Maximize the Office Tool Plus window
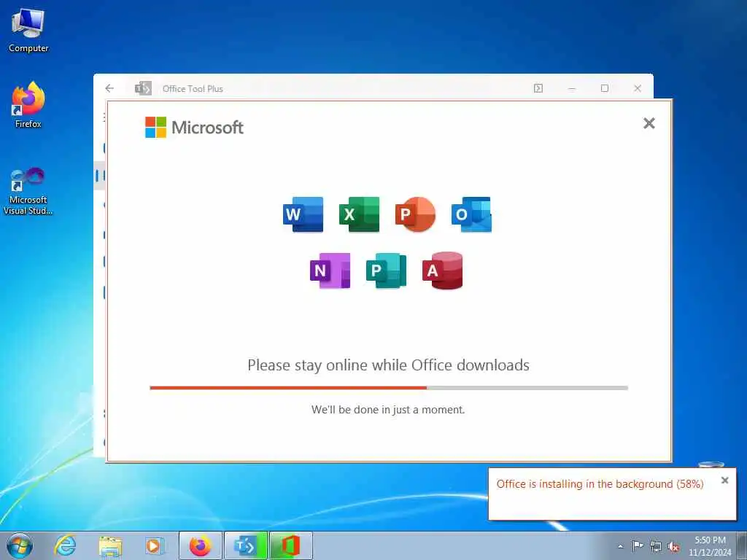The height and width of the screenshot is (560, 747). (605, 88)
